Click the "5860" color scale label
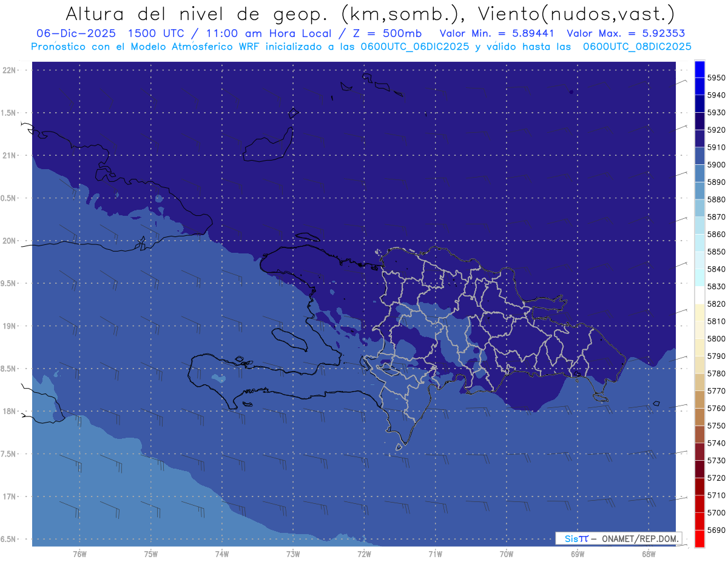This screenshot has width=728, height=562. (x=716, y=235)
